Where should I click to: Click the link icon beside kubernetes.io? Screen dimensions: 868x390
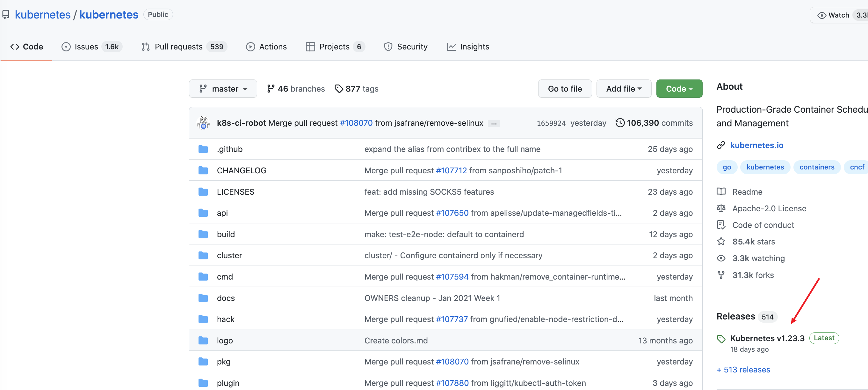[721, 146]
